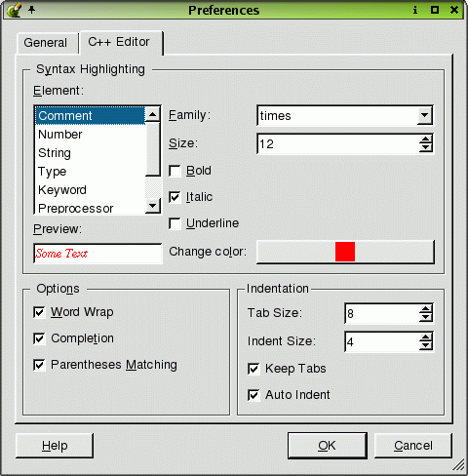Click the element list scroll up arrow
468x476 pixels.
point(152,114)
